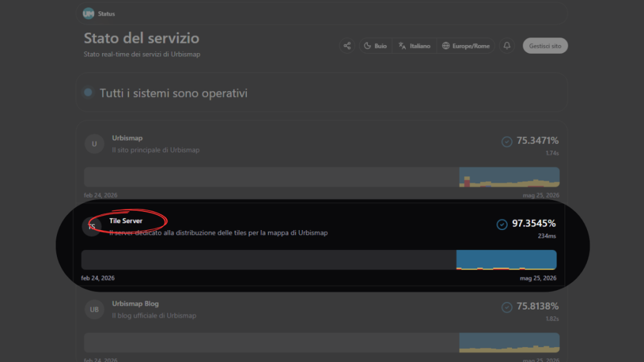Click the TS avatar icon

(91, 226)
